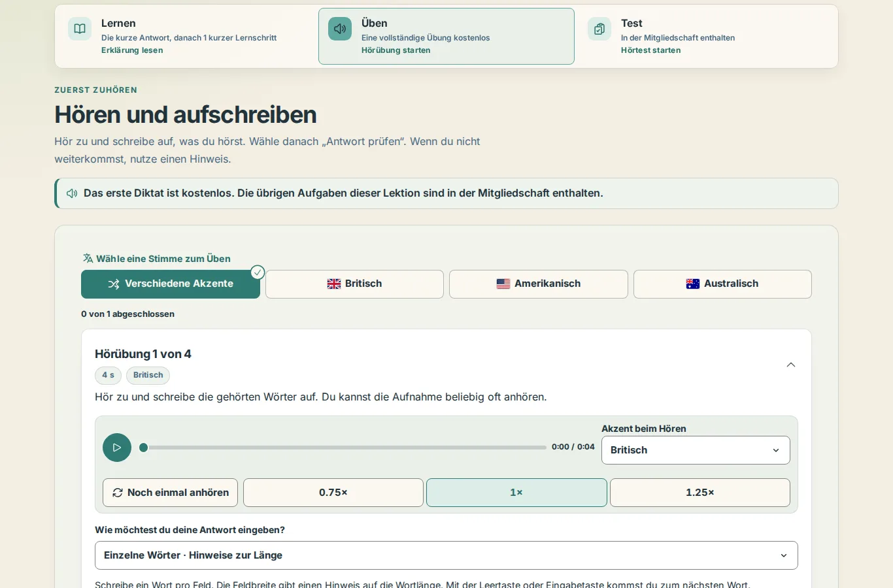Click the Noch einmal anhören button
Screen dimensions: 893x588
click(170, 493)
